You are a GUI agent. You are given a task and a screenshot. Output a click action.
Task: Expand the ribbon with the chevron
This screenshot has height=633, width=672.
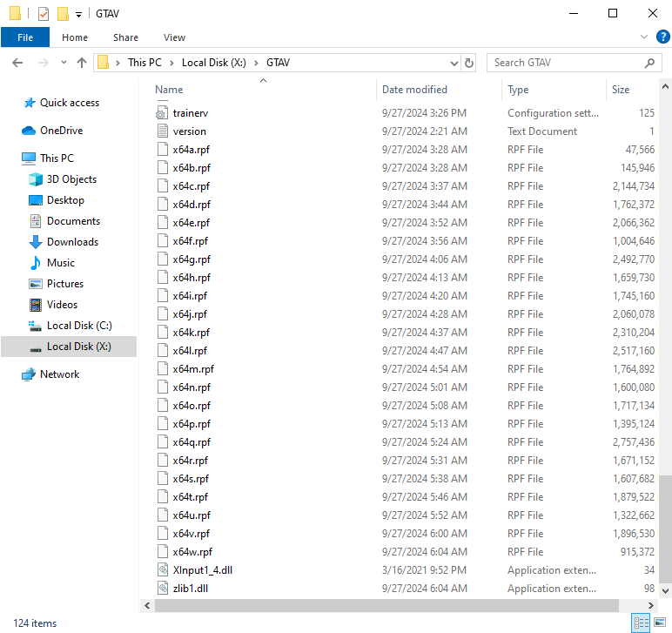pyautogui.click(x=644, y=37)
